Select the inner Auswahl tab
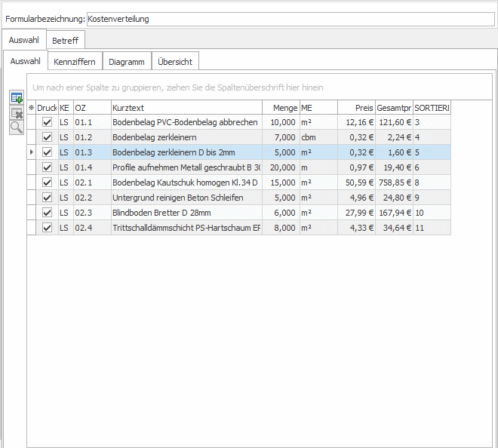 [x=26, y=61]
